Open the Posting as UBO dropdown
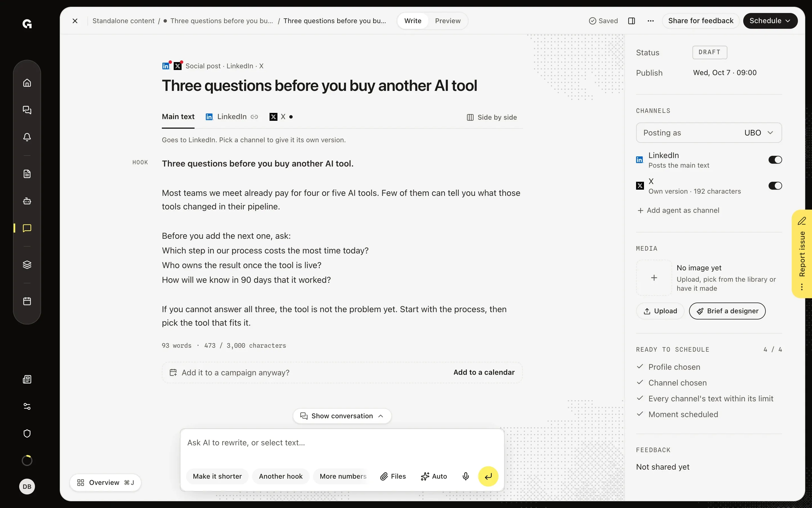 coord(709,133)
